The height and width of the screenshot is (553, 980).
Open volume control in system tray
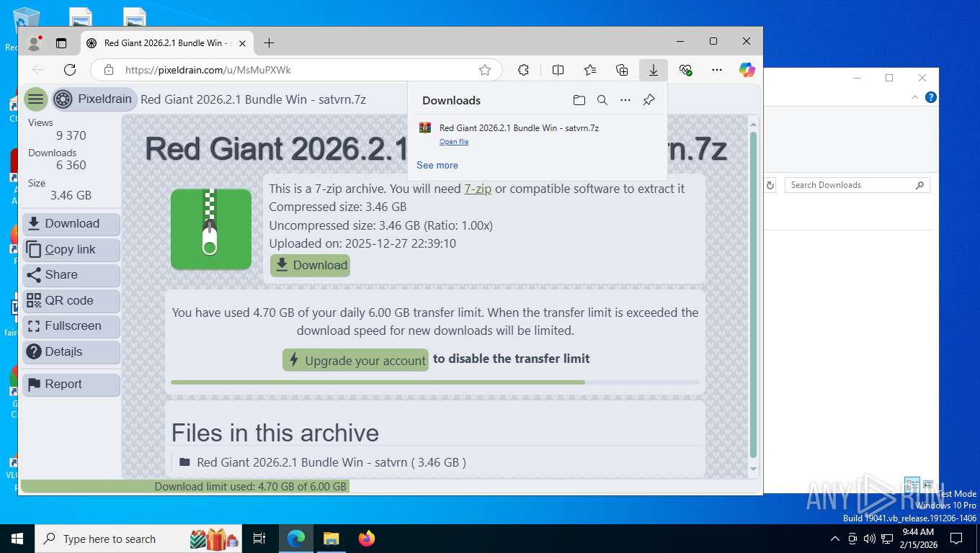pyautogui.click(x=869, y=539)
